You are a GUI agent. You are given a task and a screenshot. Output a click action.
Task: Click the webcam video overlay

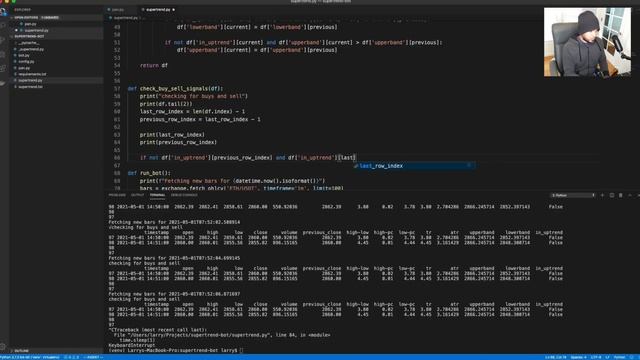tap(587, 42)
